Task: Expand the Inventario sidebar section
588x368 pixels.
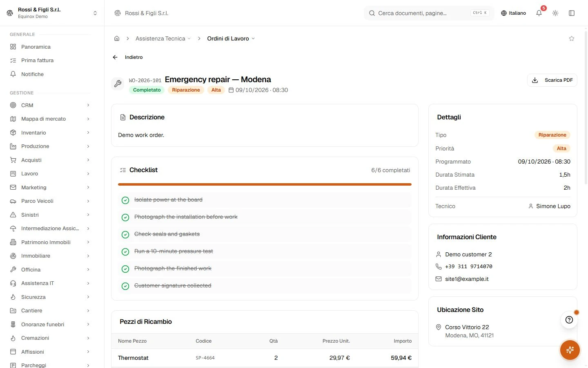Action: coord(50,132)
